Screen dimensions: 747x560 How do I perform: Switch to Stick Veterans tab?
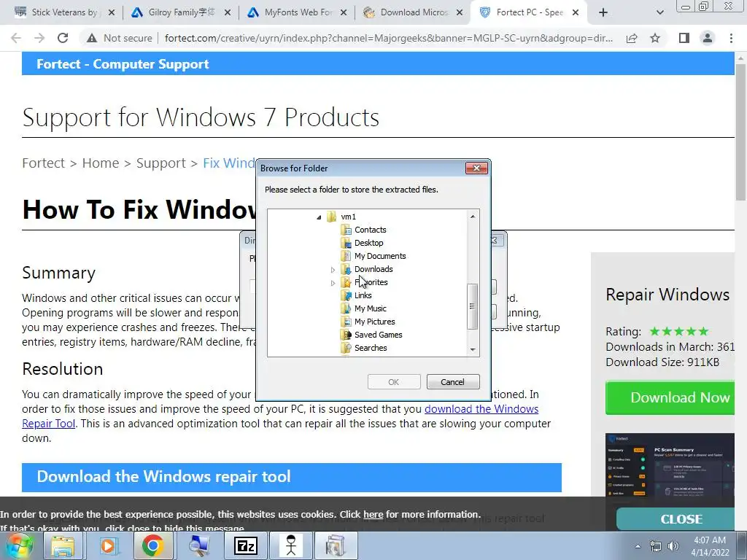pos(64,12)
